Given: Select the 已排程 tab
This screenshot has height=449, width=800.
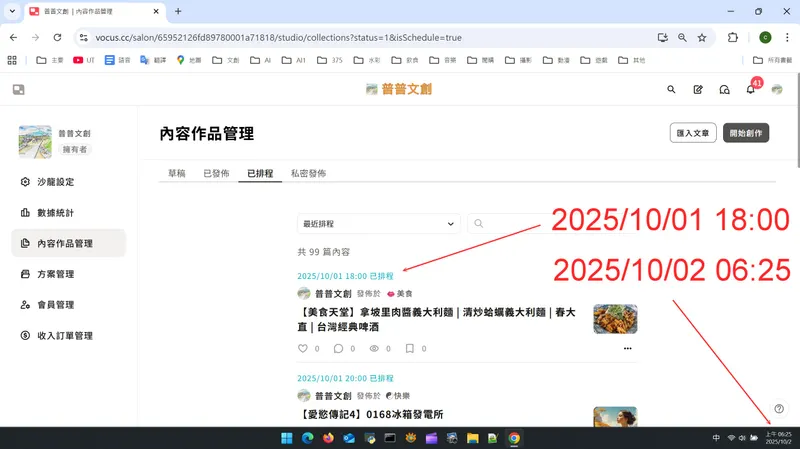Looking at the screenshot, I should pyautogui.click(x=260, y=173).
